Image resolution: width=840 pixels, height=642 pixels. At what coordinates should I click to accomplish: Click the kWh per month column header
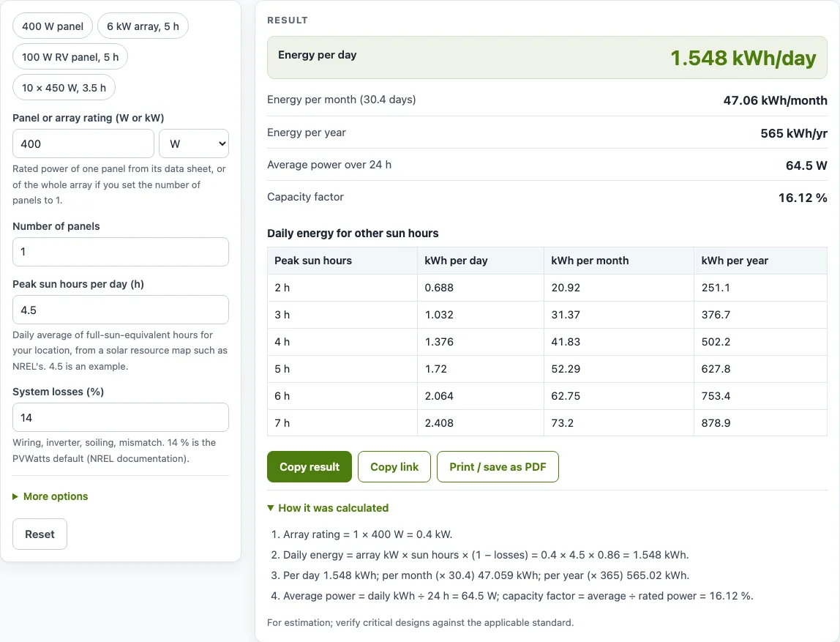(x=619, y=261)
